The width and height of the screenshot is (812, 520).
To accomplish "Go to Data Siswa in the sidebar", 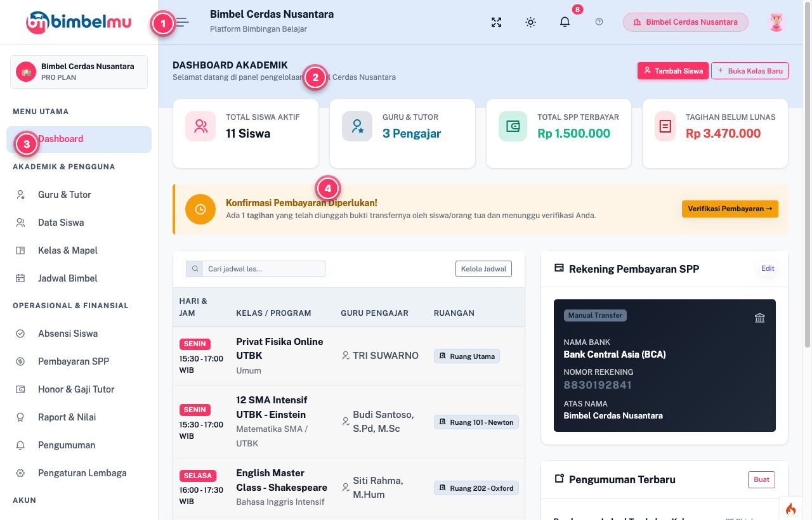I will click(79, 223).
